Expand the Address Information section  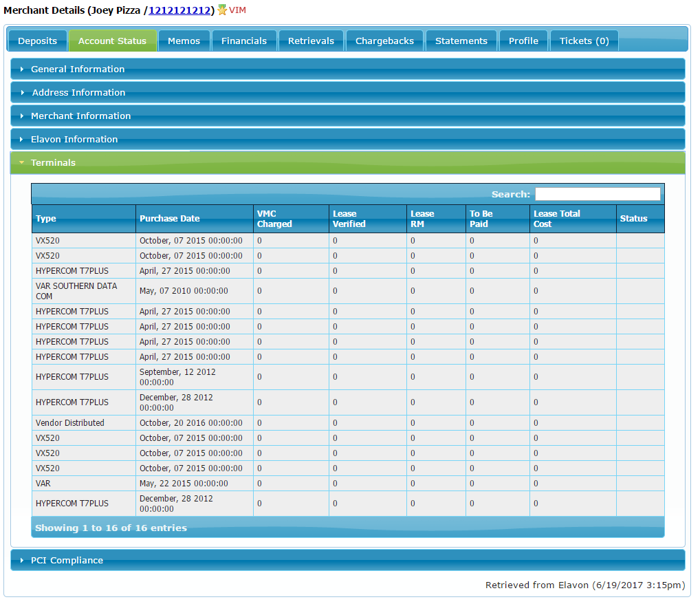[348, 92]
